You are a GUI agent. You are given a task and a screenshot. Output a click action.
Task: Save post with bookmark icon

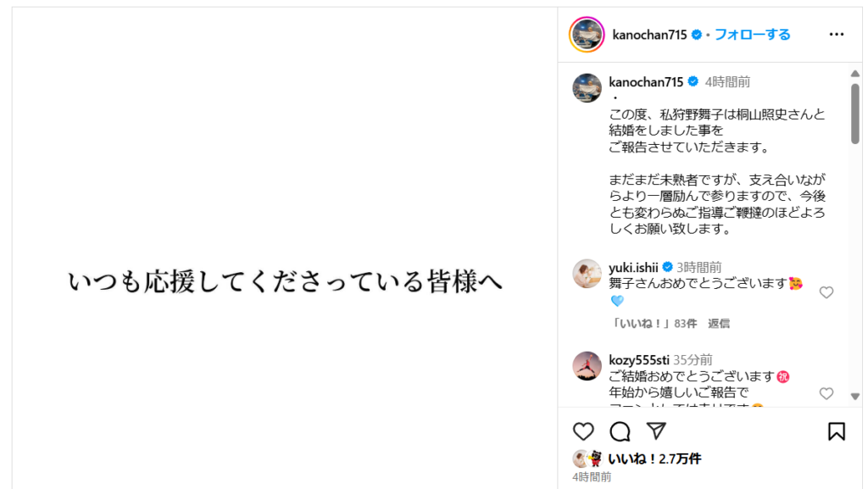(x=836, y=431)
